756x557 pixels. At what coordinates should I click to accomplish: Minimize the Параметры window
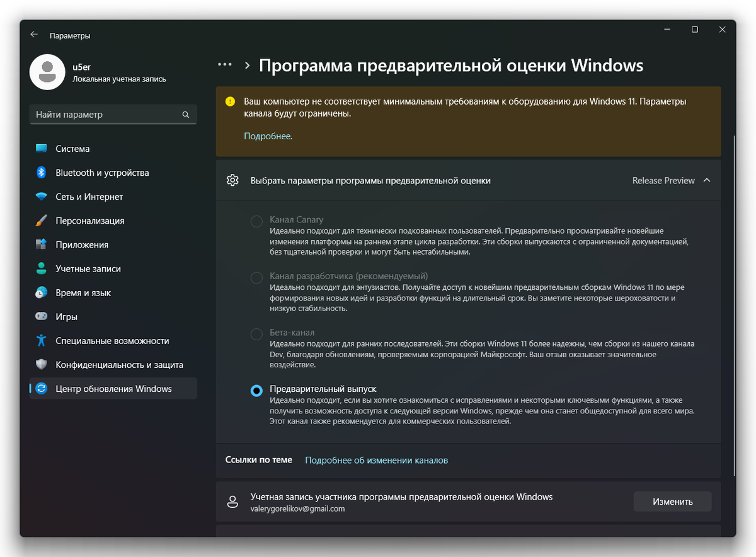pyautogui.click(x=667, y=30)
